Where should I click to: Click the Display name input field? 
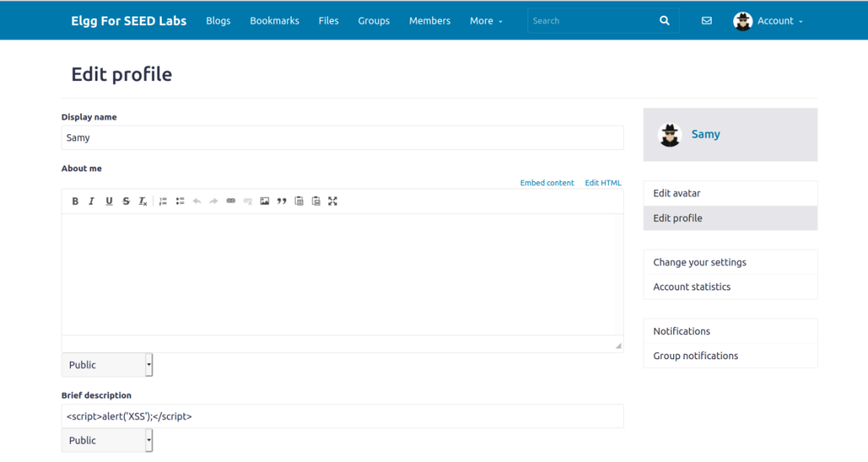point(342,138)
